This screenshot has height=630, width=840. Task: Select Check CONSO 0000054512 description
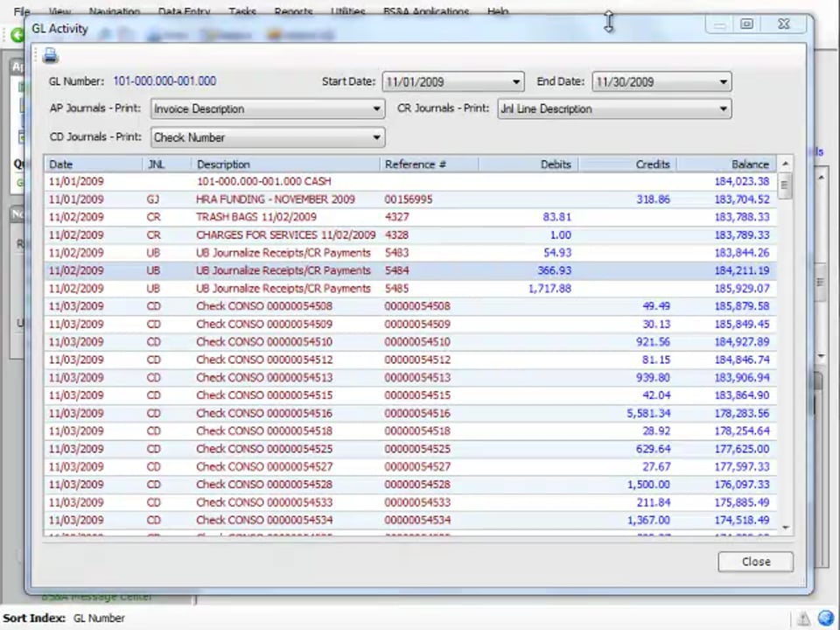click(x=264, y=360)
